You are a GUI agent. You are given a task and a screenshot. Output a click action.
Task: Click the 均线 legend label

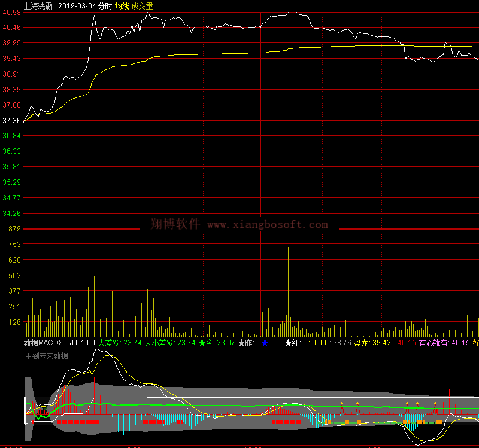pyautogui.click(x=122, y=6)
